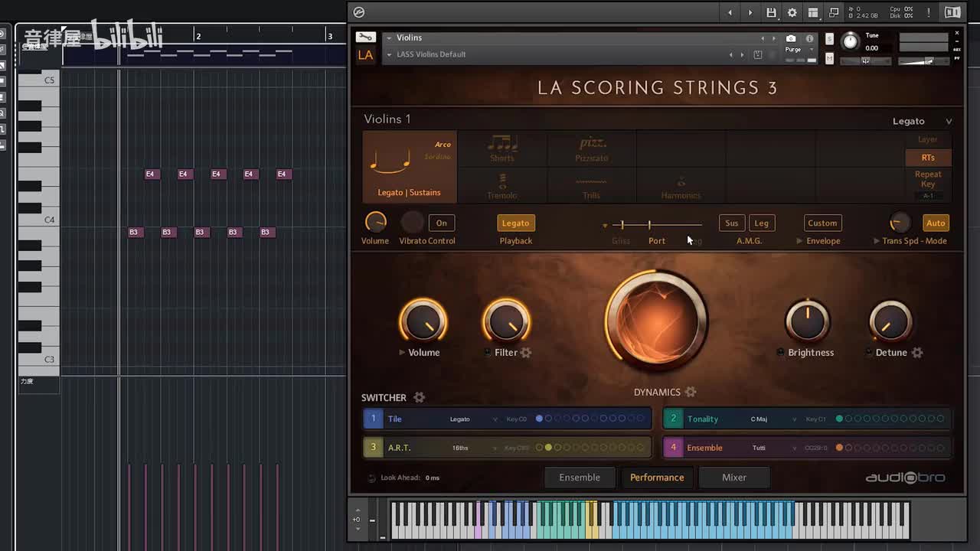Open the Kontakt workspace layout menu icon
This screenshot has width=980, height=551.
813,12
